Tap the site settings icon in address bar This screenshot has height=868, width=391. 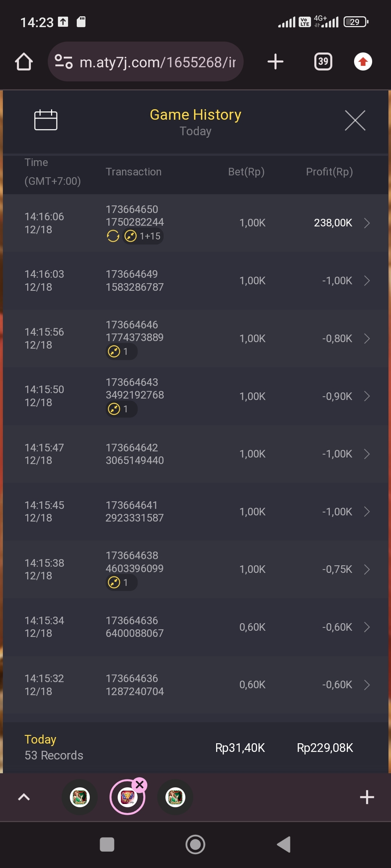point(64,61)
